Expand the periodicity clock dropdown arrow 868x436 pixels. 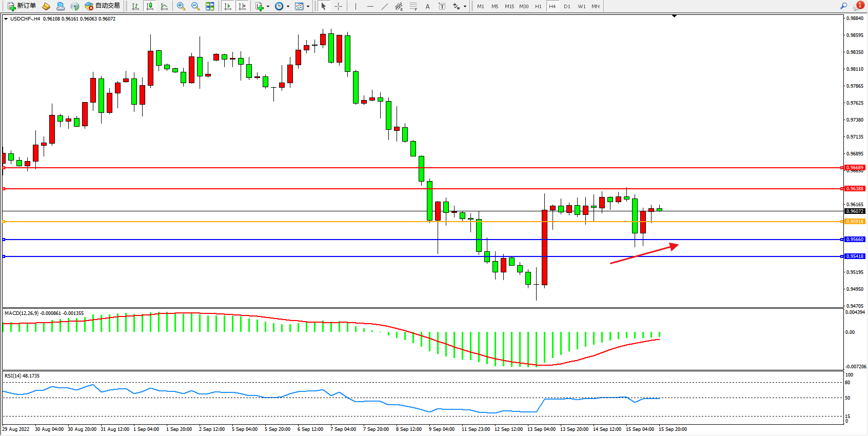coord(288,7)
